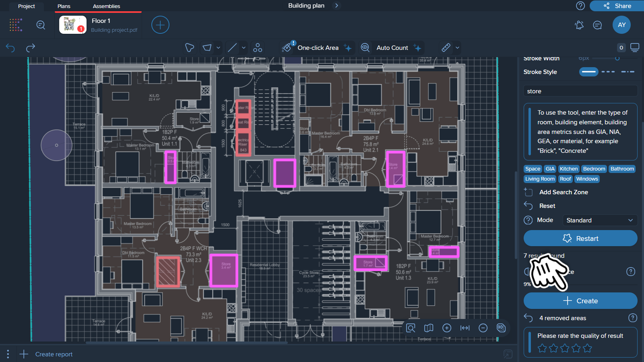This screenshot has width=644, height=362.
Task: Select the polygon area tool
Action: [207, 48]
